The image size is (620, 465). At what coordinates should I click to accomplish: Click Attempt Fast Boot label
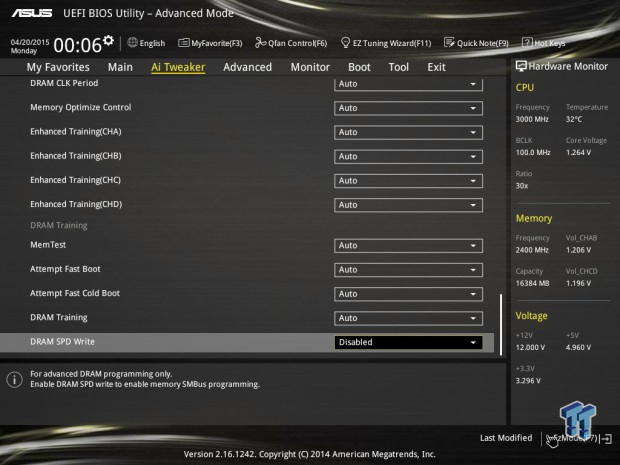click(65, 269)
